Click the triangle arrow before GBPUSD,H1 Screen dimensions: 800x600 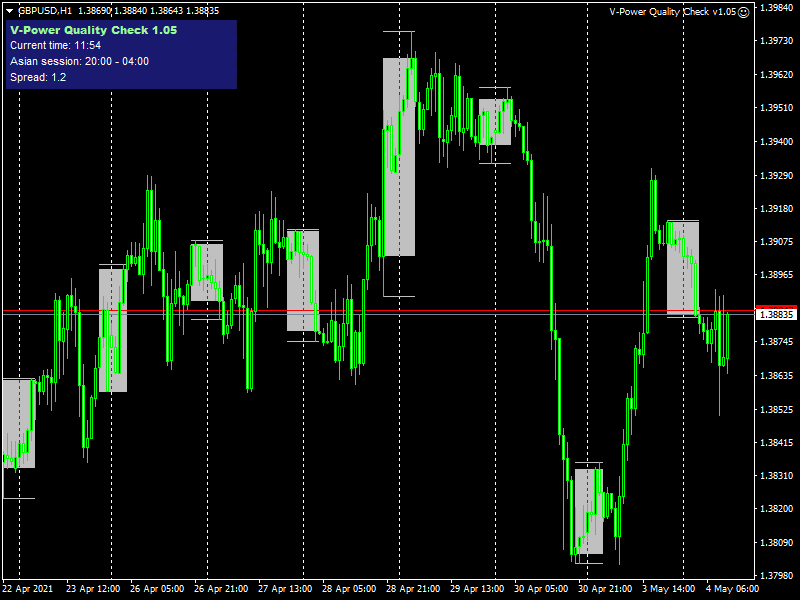click(x=9, y=10)
